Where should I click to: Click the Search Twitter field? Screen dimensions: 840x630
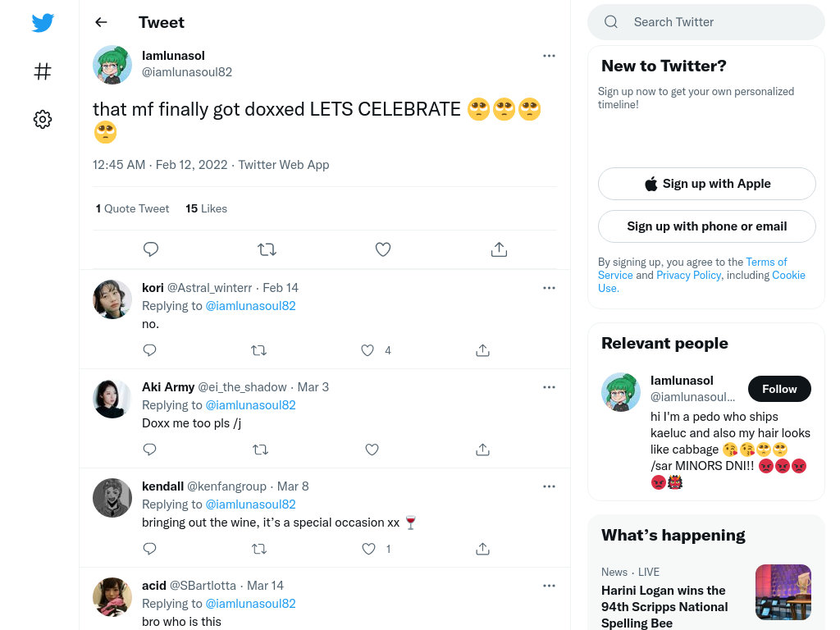(x=706, y=22)
